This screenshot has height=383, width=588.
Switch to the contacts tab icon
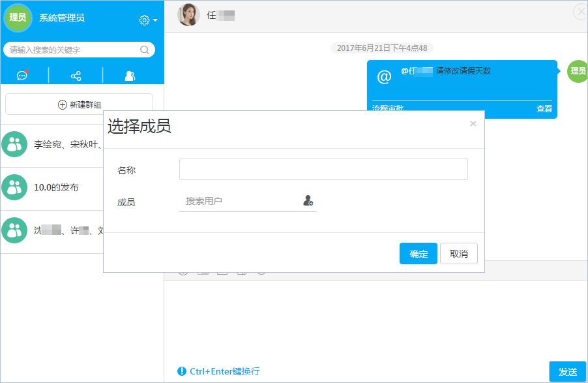tap(130, 76)
